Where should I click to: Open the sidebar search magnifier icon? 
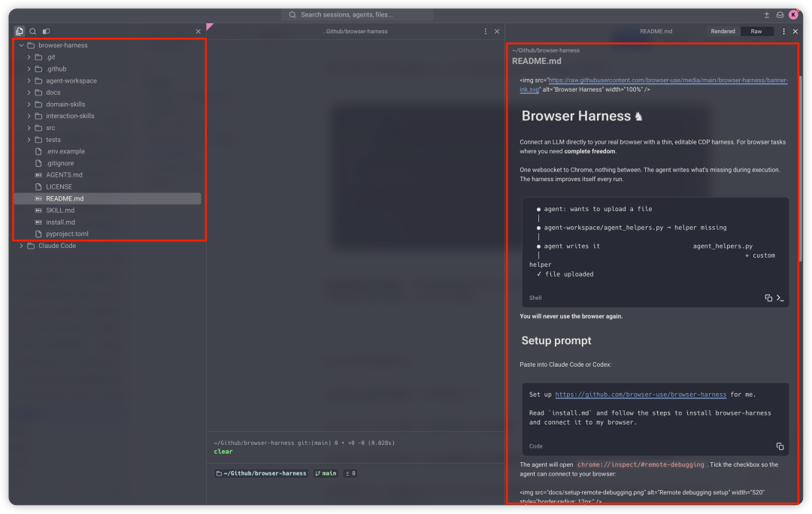point(32,31)
